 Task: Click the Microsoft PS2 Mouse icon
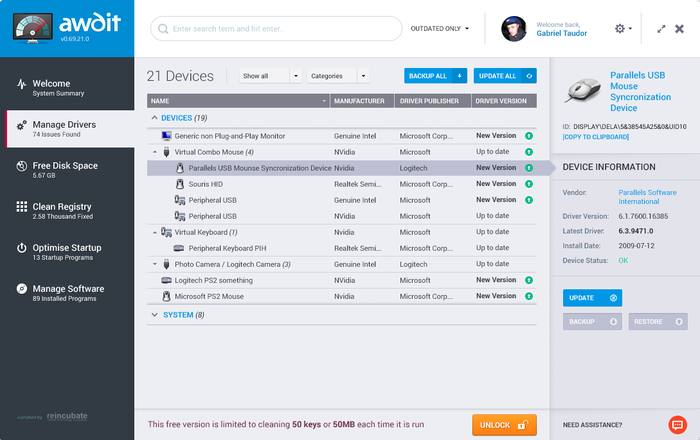(167, 296)
